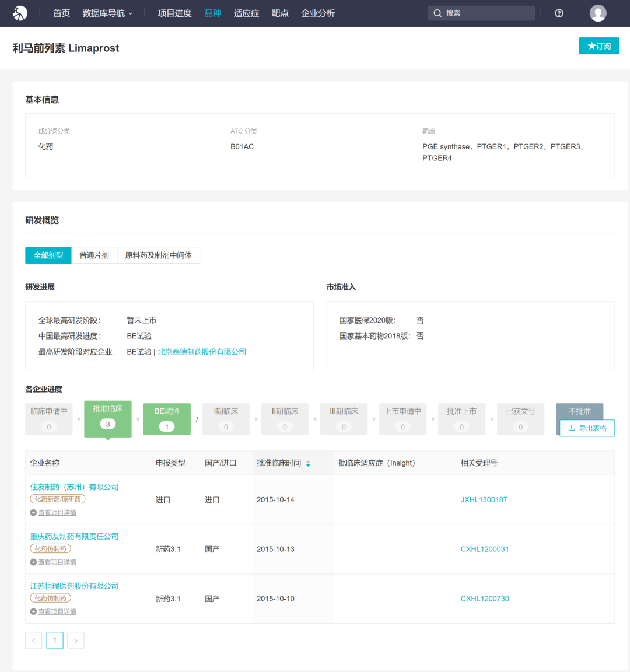Open the help question mark icon
Viewport: 630px width, 672px height.
pyautogui.click(x=559, y=13)
